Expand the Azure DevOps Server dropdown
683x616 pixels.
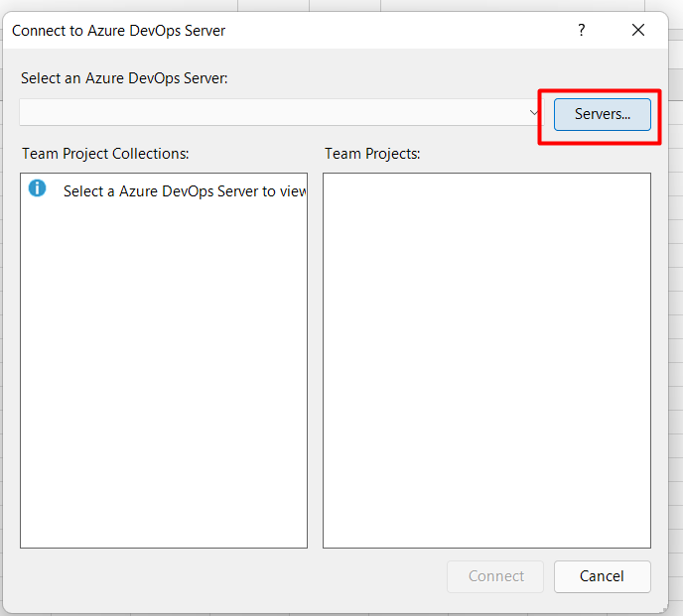[534, 113]
